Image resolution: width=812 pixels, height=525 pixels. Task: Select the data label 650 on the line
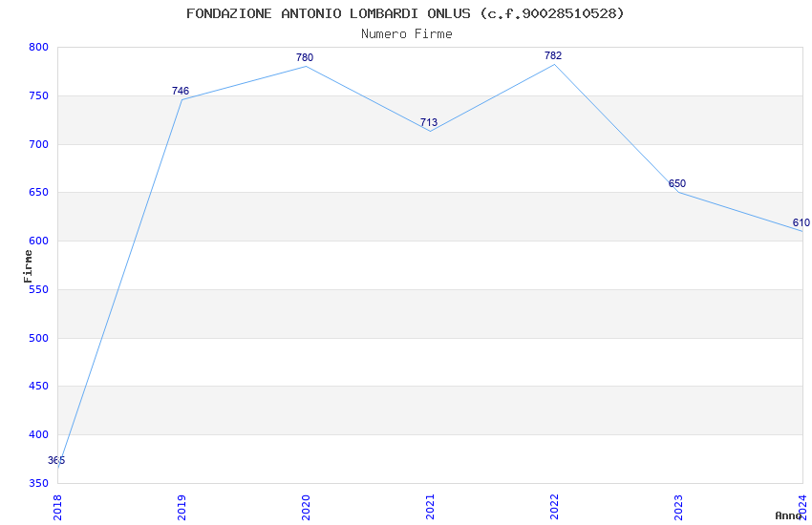(x=677, y=183)
